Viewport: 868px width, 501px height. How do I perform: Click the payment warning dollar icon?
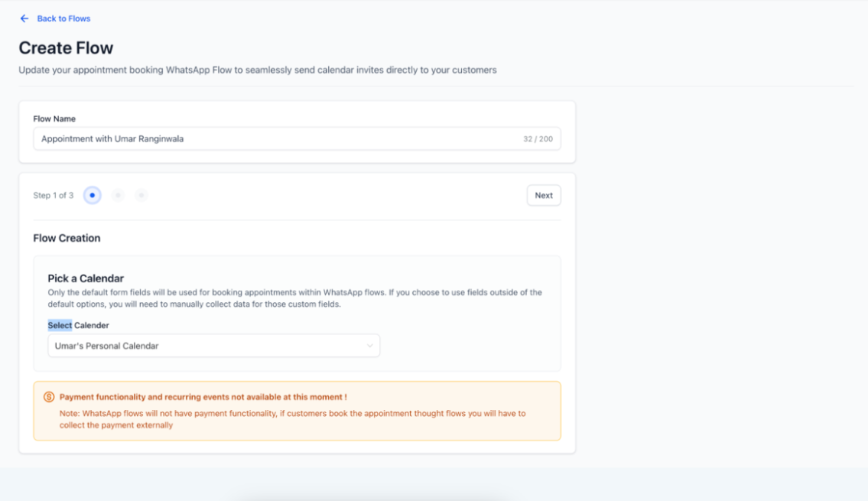tap(49, 397)
